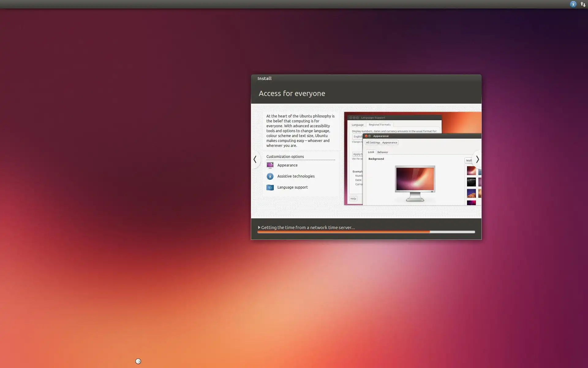
Task: Open the accessibility menu in top bar
Action: [x=573, y=4]
